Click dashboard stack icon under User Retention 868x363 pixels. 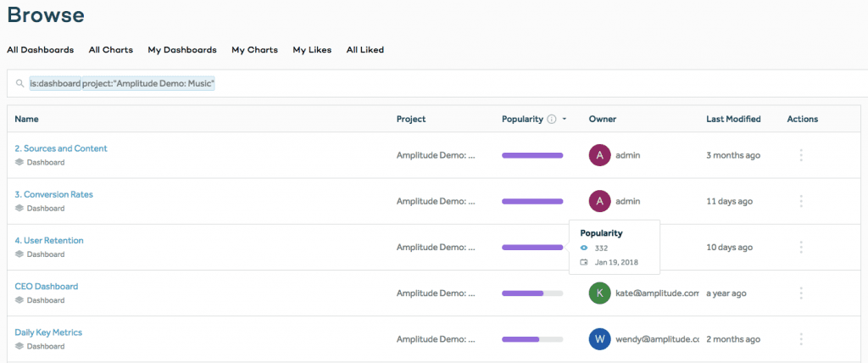19,254
